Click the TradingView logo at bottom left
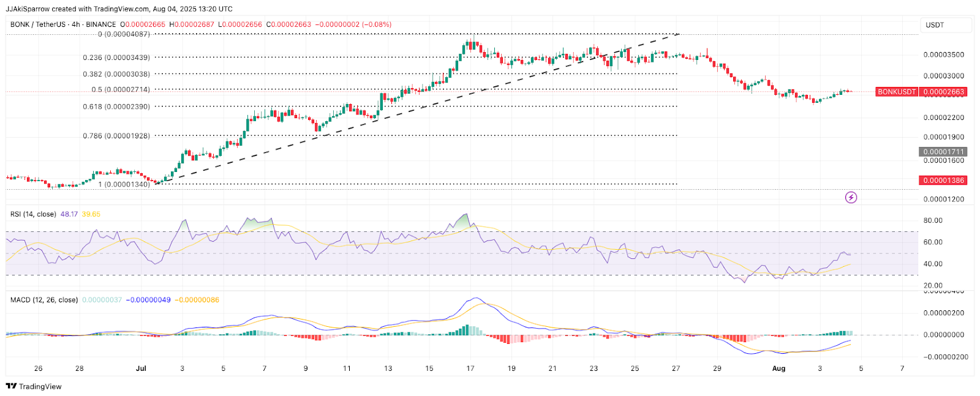The width and height of the screenshot is (980, 396). pyautogui.click(x=34, y=386)
